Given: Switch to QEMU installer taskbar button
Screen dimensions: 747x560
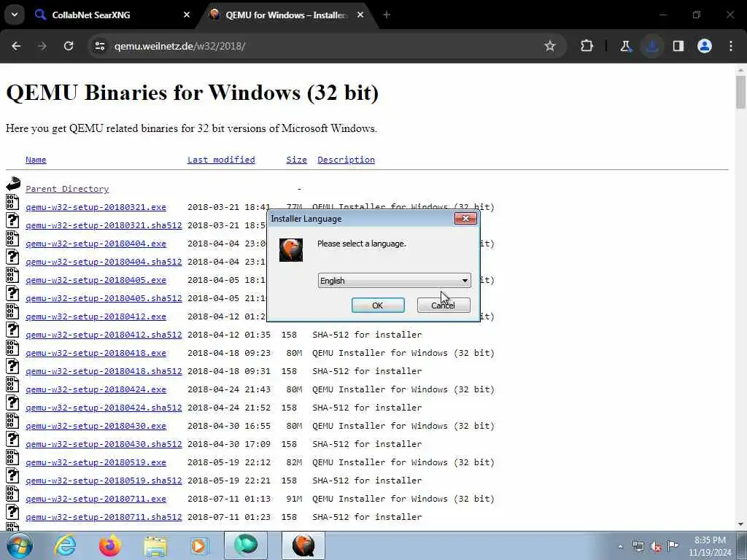Looking at the screenshot, I should point(303,545).
